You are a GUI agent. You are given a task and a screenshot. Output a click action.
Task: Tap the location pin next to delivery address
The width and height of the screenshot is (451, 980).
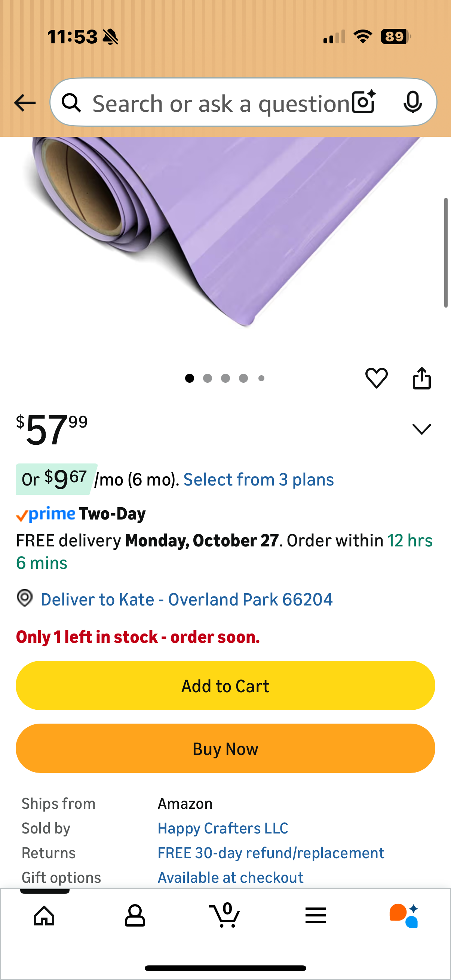(x=25, y=599)
